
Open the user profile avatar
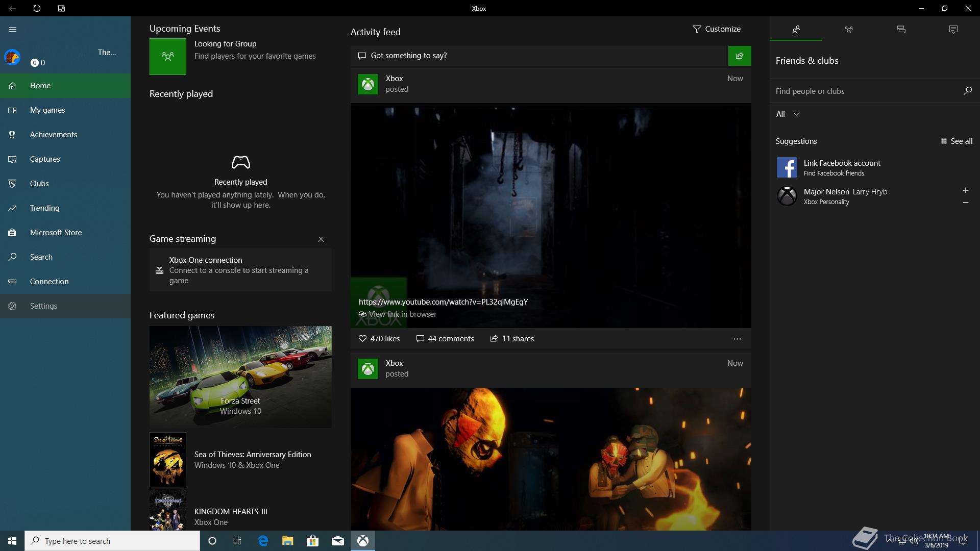(12, 57)
